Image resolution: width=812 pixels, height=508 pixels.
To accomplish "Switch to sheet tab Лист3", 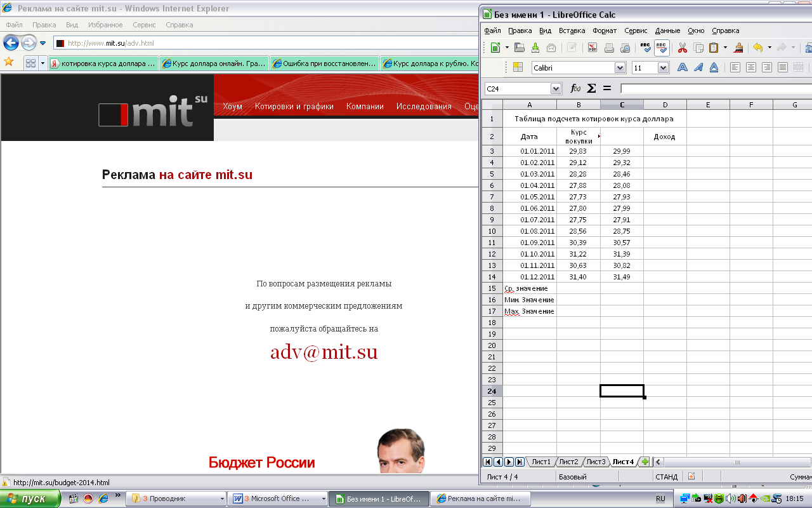I will (x=596, y=462).
